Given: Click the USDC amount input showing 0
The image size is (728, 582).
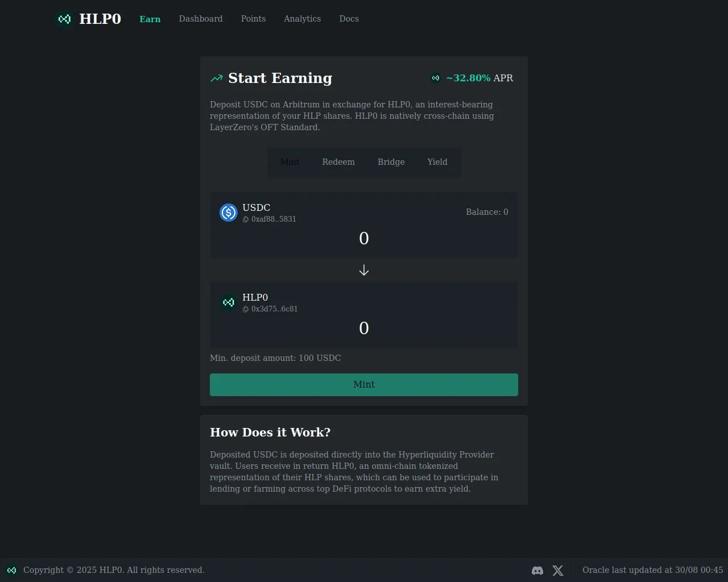Looking at the screenshot, I should (x=364, y=238).
